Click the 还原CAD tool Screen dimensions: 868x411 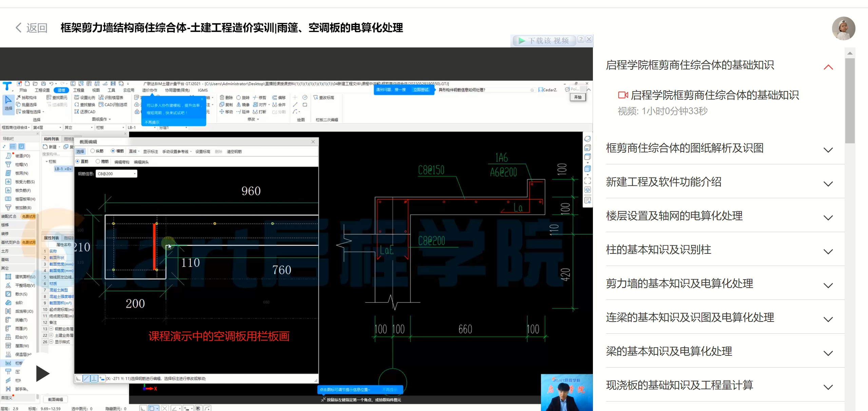coord(85,112)
